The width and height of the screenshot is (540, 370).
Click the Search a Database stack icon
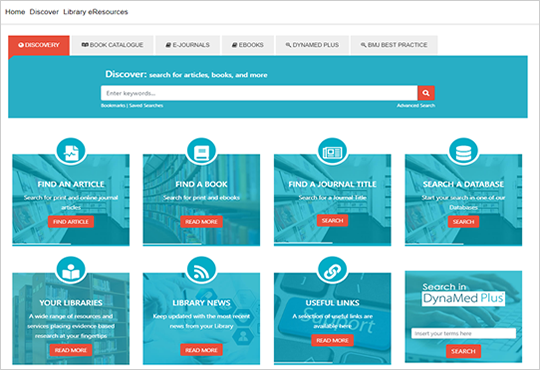464,152
